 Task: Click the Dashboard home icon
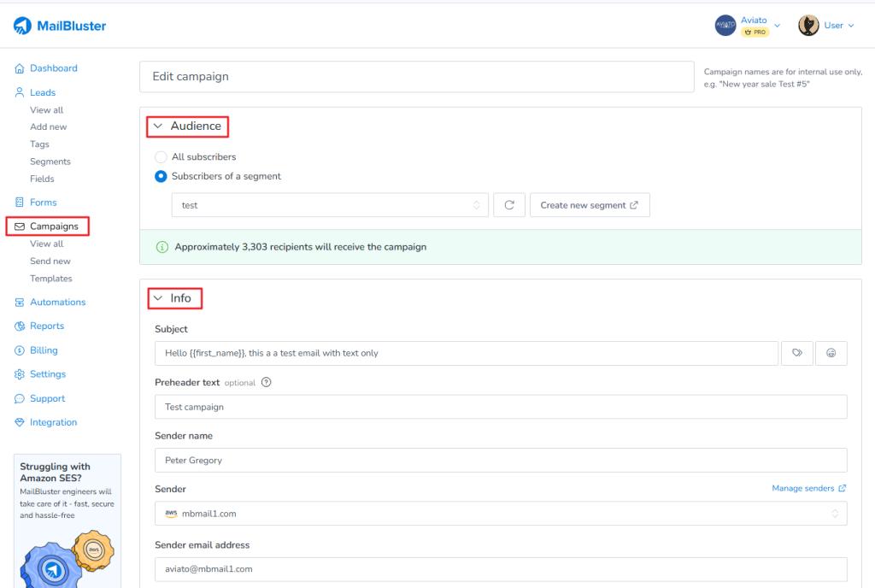[x=20, y=68]
